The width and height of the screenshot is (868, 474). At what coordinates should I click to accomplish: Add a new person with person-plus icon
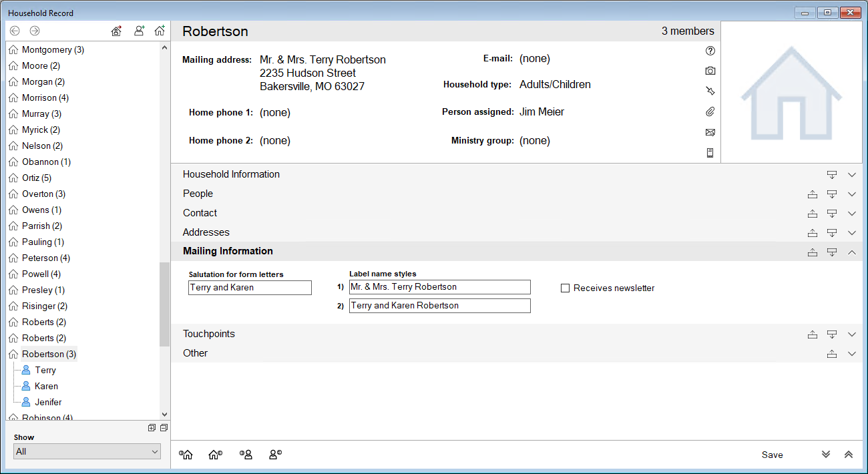pos(139,31)
